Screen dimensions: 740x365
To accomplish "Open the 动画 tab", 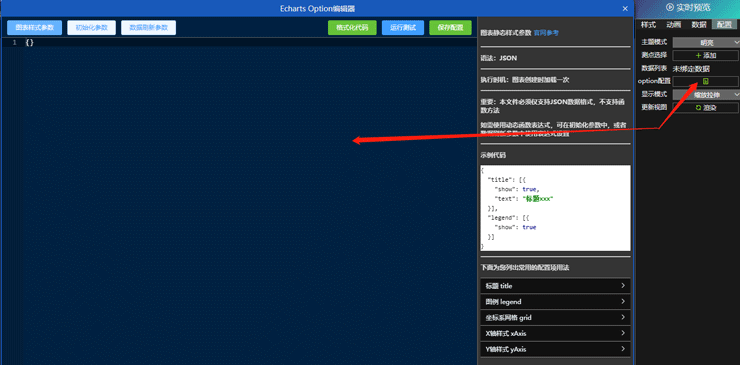I will coord(673,25).
